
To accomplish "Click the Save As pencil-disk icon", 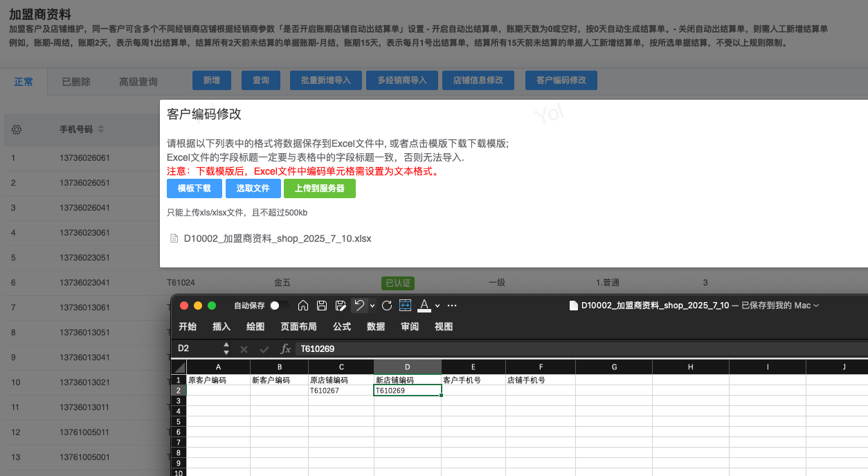I will tap(341, 306).
